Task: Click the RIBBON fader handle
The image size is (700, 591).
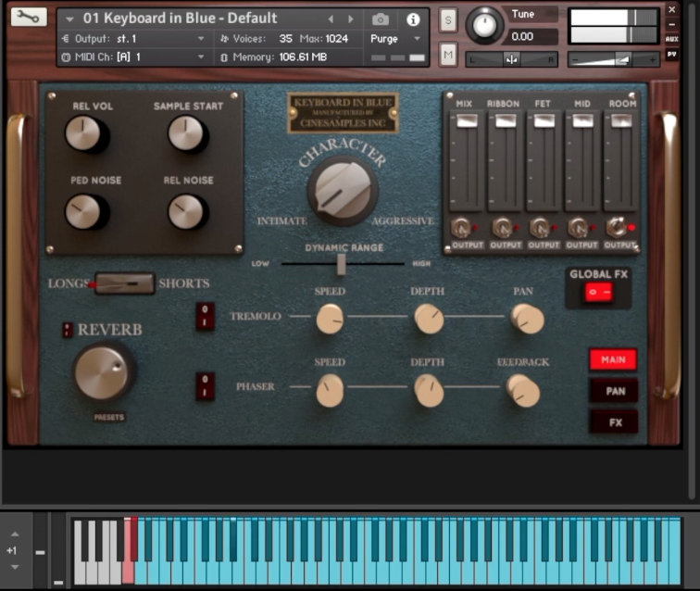Action: [506, 120]
